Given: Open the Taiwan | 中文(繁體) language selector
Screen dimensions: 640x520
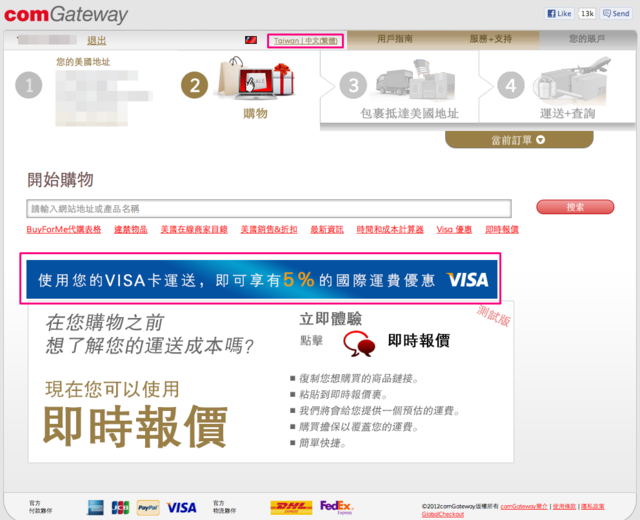Looking at the screenshot, I should [x=306, y=41].
